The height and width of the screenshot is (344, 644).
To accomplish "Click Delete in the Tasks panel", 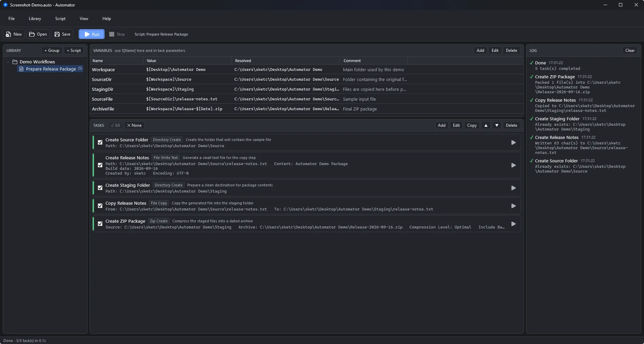I will (511, 125).
